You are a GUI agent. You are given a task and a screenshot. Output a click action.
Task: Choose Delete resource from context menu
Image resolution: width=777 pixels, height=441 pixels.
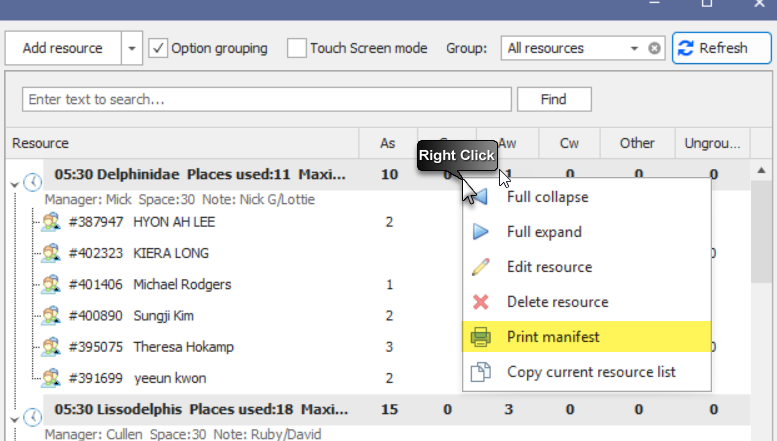pyautogui.click(x=587, y=302)
